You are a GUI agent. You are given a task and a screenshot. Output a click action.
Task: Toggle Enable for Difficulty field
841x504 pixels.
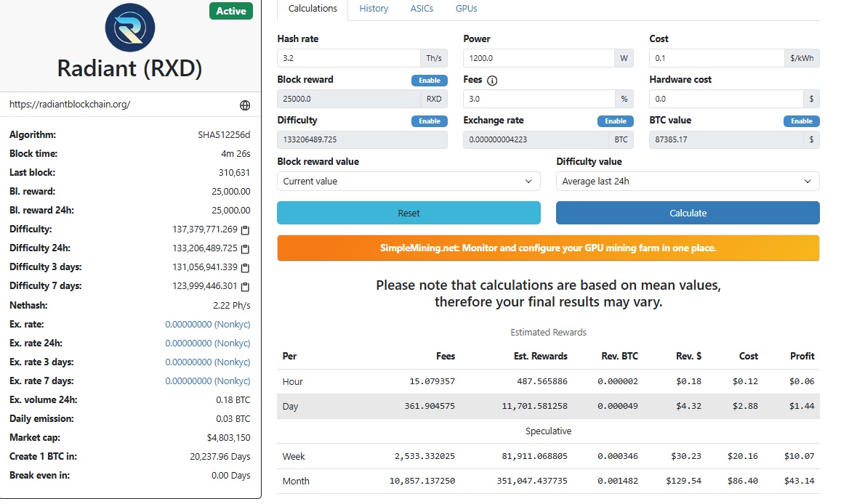[x=430, y=121]
